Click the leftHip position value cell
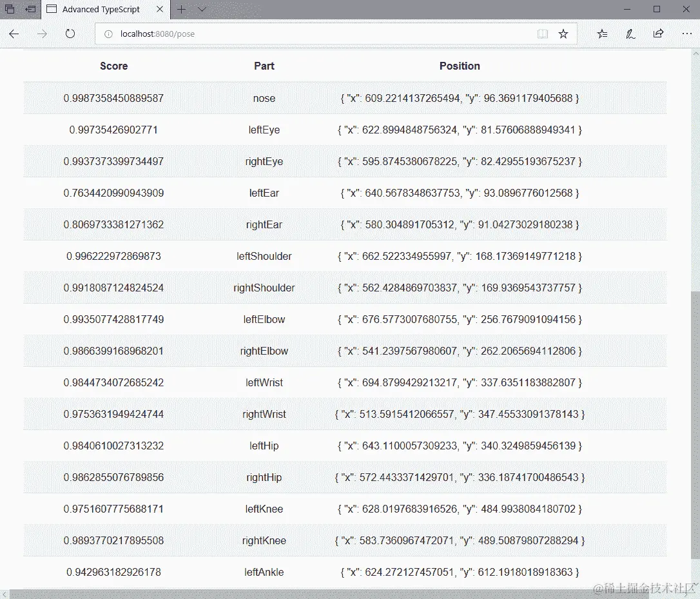Viewport: 700px width, 599px height. (x=460, y=446)
